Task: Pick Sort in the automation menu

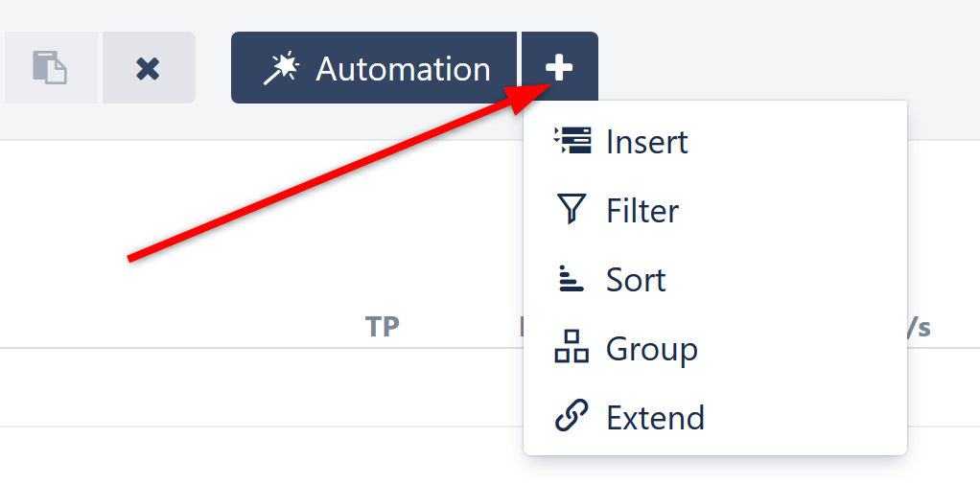Action: click(x=636, y=280)
